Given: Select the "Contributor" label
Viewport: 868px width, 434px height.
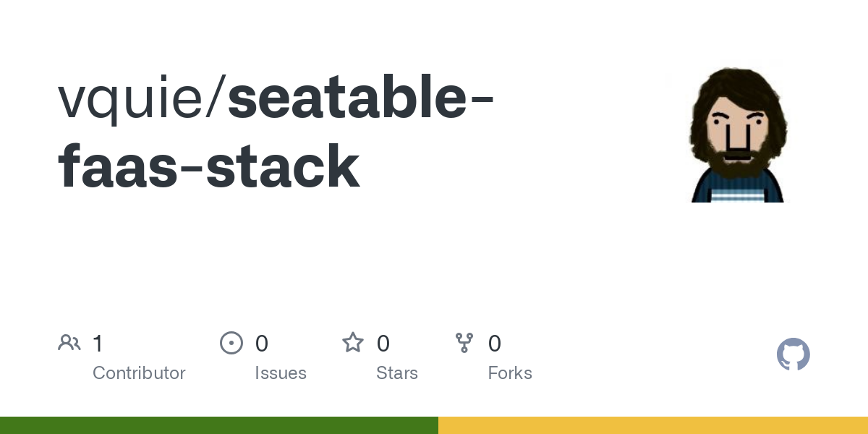Looking at the screenshot, I should (139, 373).
